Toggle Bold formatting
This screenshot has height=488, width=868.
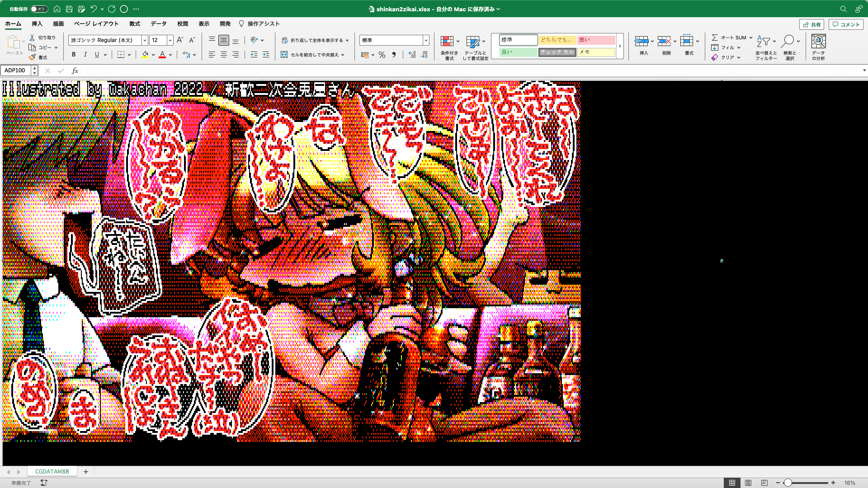[x=74, y=55]
